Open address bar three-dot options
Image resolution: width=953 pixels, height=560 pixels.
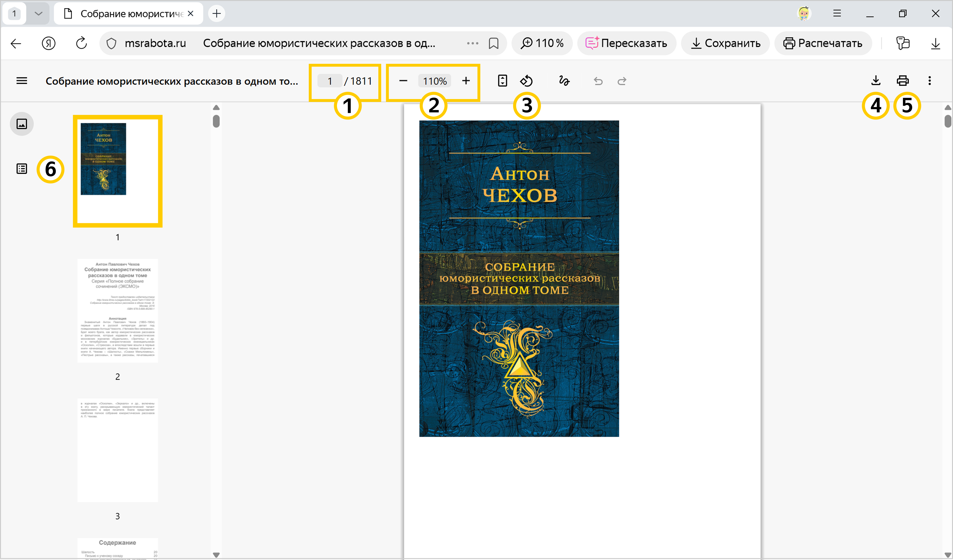click(x=472, y=44)
